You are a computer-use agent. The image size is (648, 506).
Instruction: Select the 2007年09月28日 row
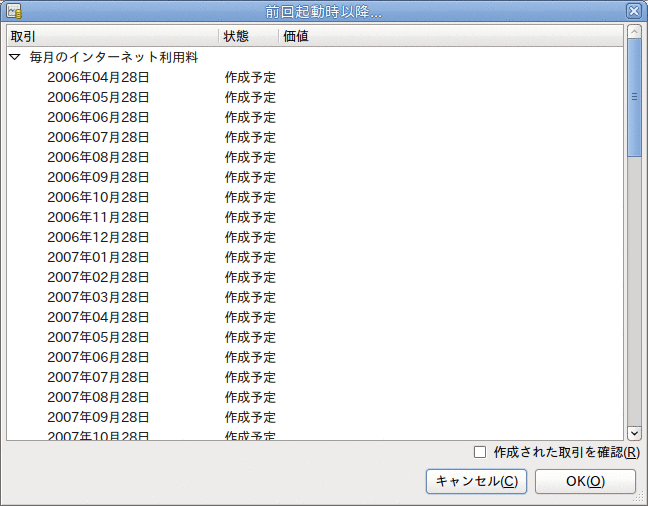click(315, 417)
